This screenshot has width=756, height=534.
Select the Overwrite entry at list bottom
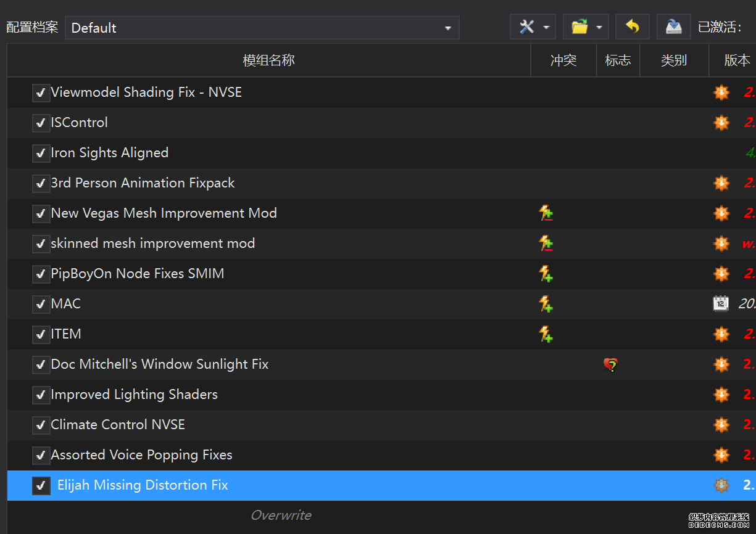point(281,516)
